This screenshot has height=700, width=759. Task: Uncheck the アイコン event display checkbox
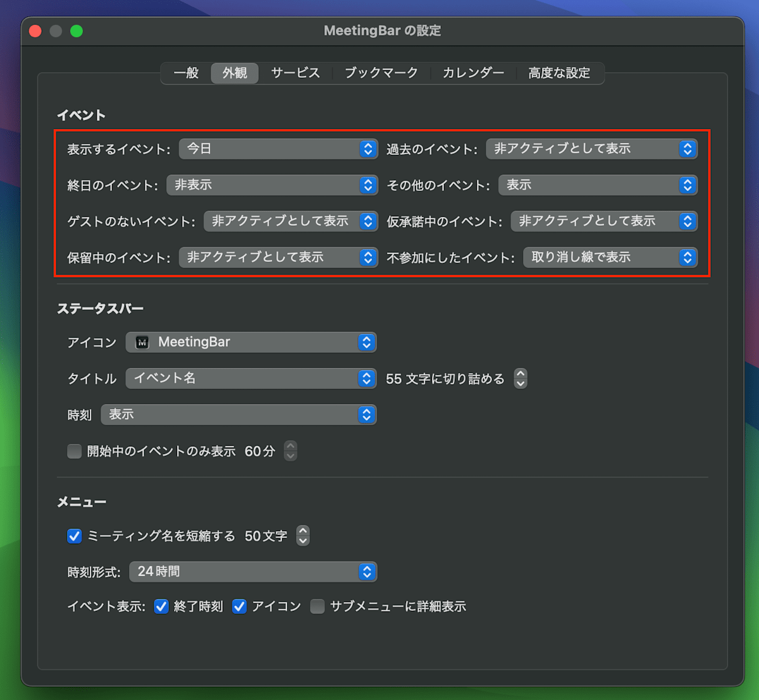click(239, 606)
